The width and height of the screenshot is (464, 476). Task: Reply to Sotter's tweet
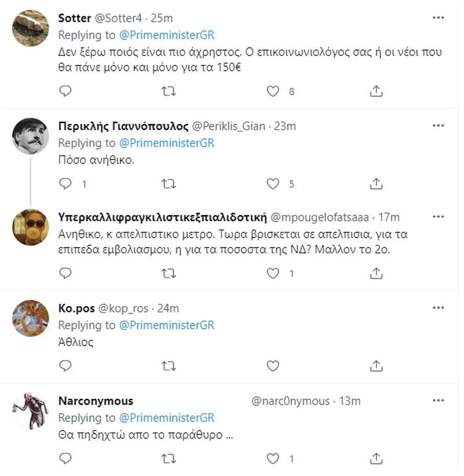point(66,91)
